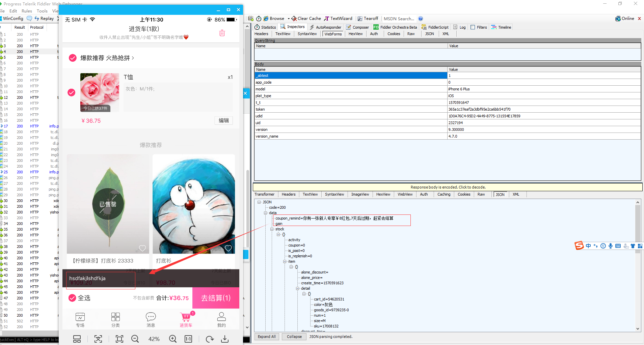Click the blue help icon beside MSDN Search
This screenshot has width=644, height=345.
point(421,19)
